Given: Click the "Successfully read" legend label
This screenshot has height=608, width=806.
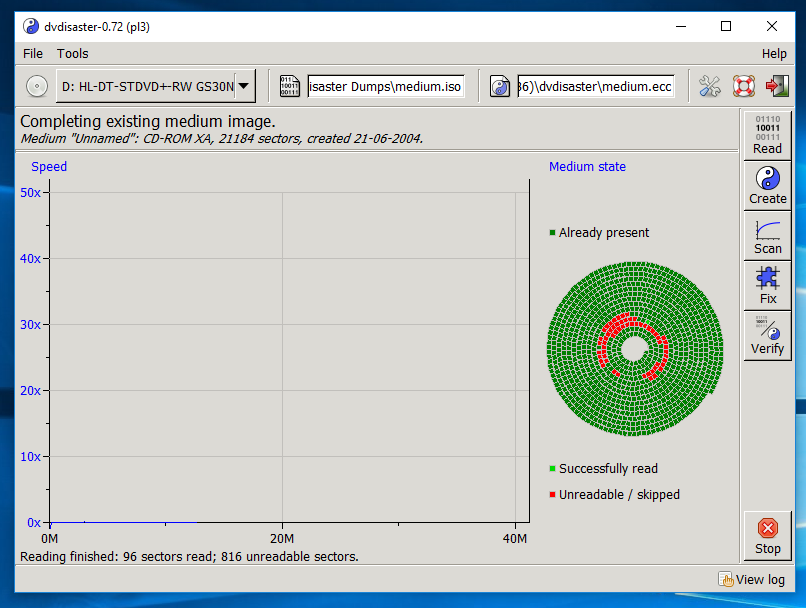Looking at the screenshot, I should (609, 469).
